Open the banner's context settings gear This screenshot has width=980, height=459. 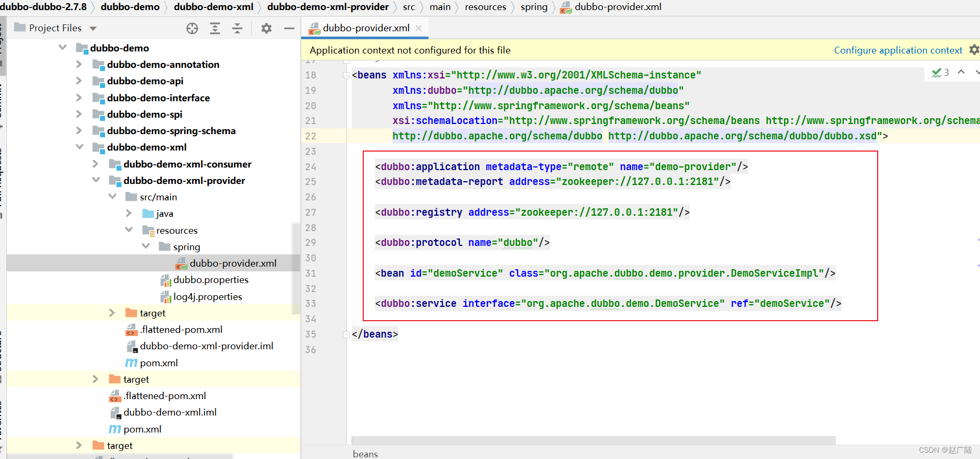pos(974,50)
